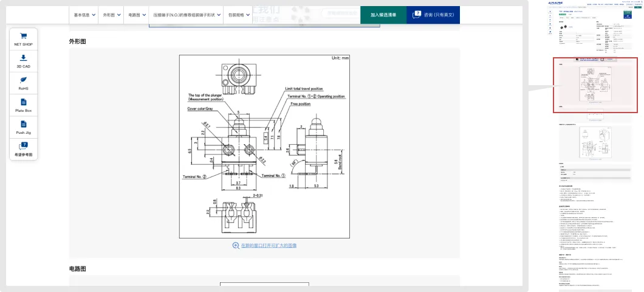Viewport: 644px width, 292px height.
Task: Open NET SHOP cart icon
Action: point(23,36)
